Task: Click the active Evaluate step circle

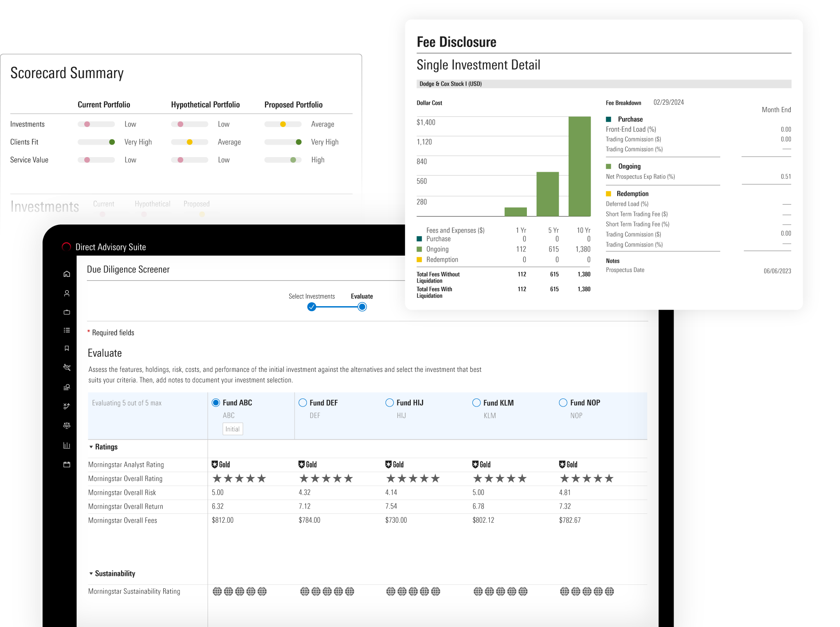Action: pyautogui.click(x=362, y=307)
